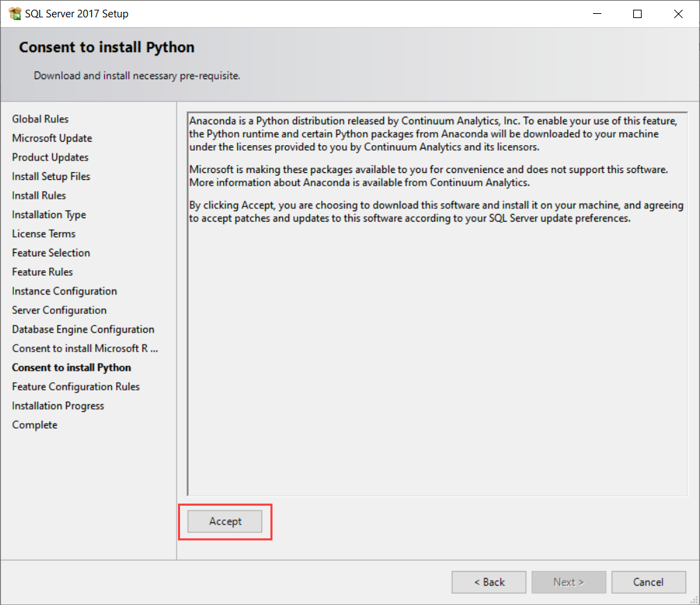Close the SQL Server 2017 Setup window
700x605 pixels.
pos(676,14)
